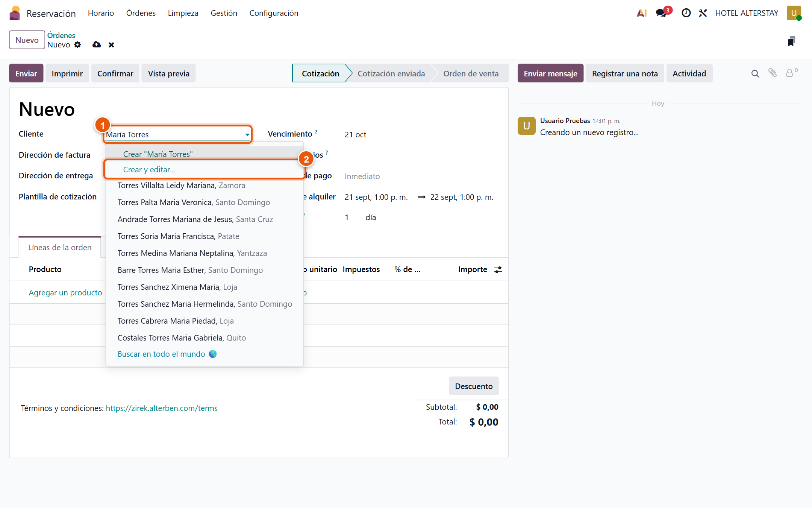This screenshot has height=508, width=812.
Task: Click the gear actions icon beside Nuevo
Action: click(77, 45)
